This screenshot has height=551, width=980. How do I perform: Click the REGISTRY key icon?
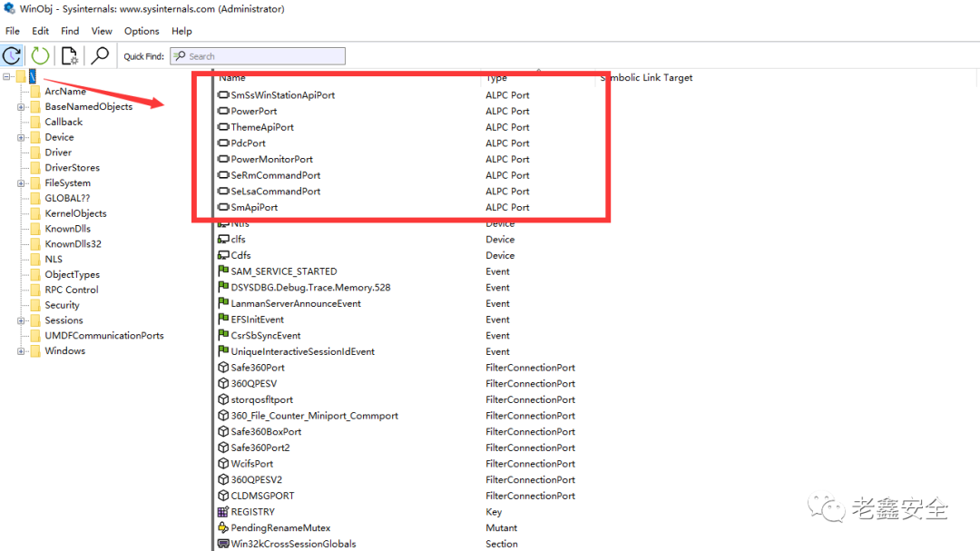[223, 512]
